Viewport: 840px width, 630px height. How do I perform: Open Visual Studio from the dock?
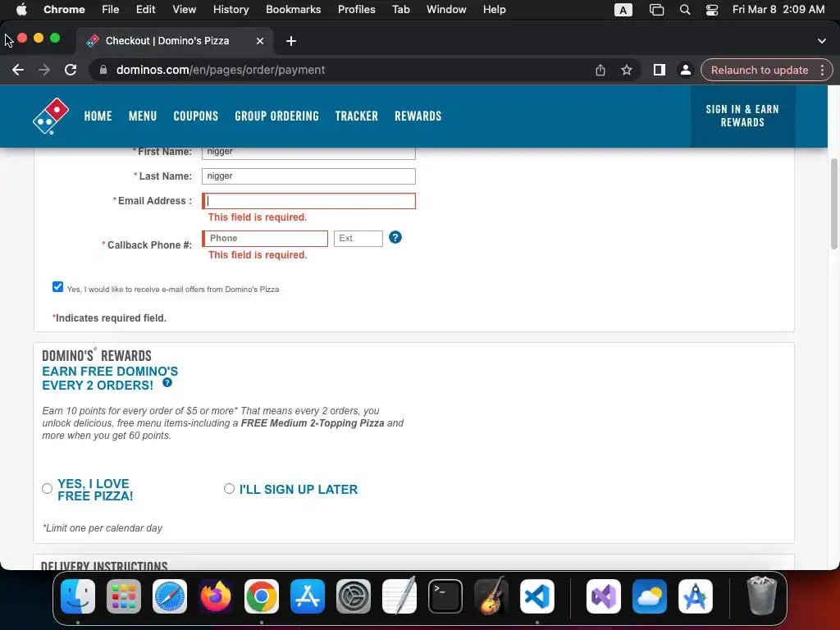604,596
